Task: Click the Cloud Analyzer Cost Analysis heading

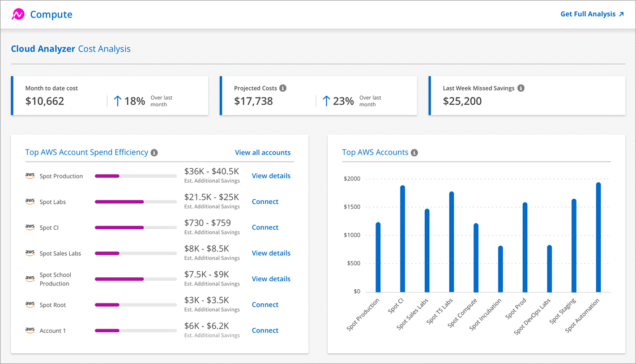Action: 71,49
